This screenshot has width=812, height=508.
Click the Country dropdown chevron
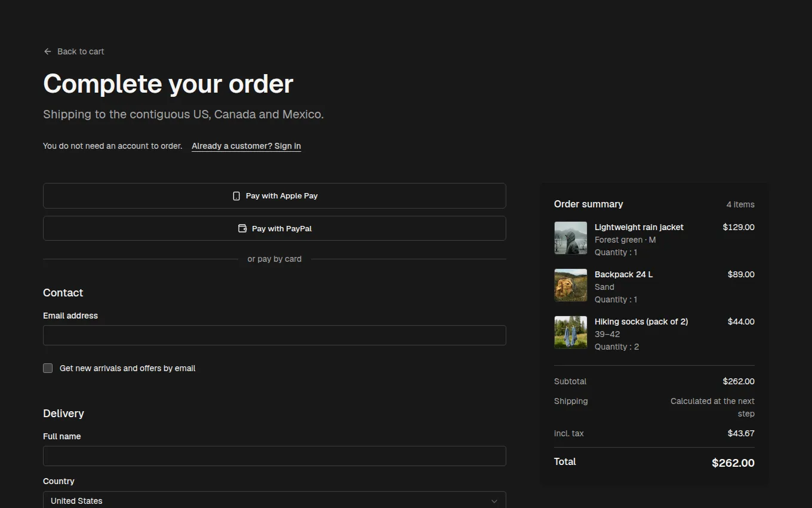(494, 501)
